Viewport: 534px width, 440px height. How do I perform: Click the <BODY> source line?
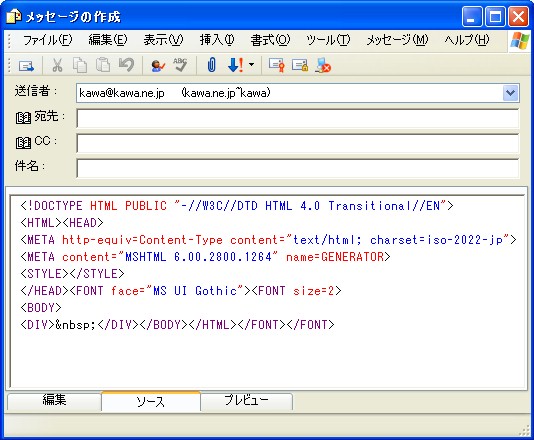(x=41, y=308)
